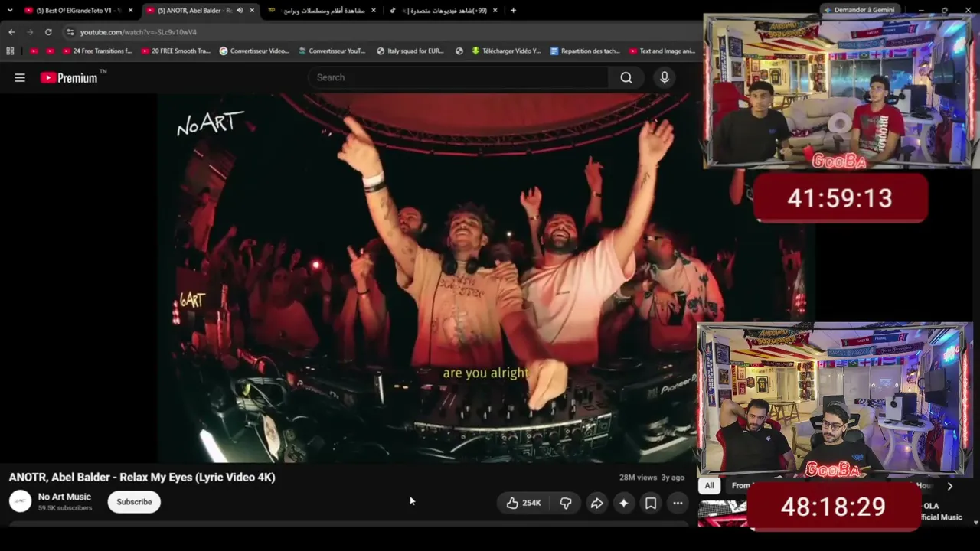Switch to Best Of ElGrandeToto V1 tab
This screenshot has height=551, width=980.
click(x=79, y=11)
